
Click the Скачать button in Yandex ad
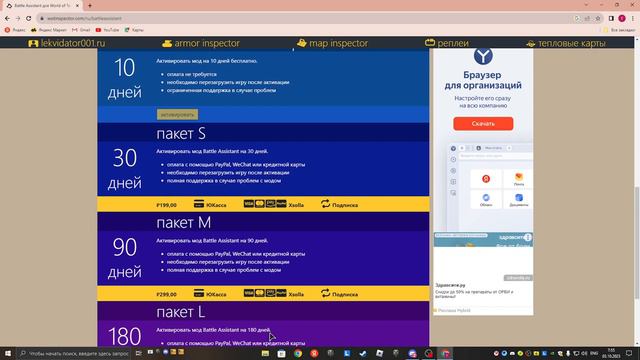(x=483, y=123)
